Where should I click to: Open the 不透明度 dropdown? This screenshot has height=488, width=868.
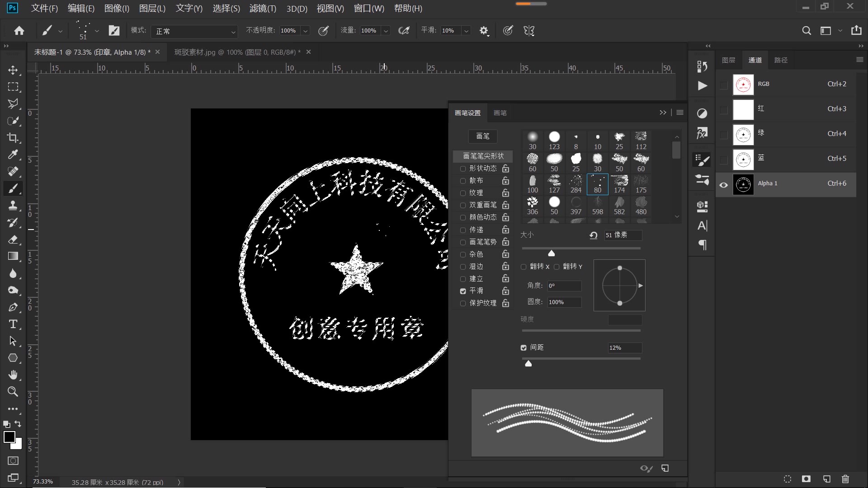(x=306, y=31)
